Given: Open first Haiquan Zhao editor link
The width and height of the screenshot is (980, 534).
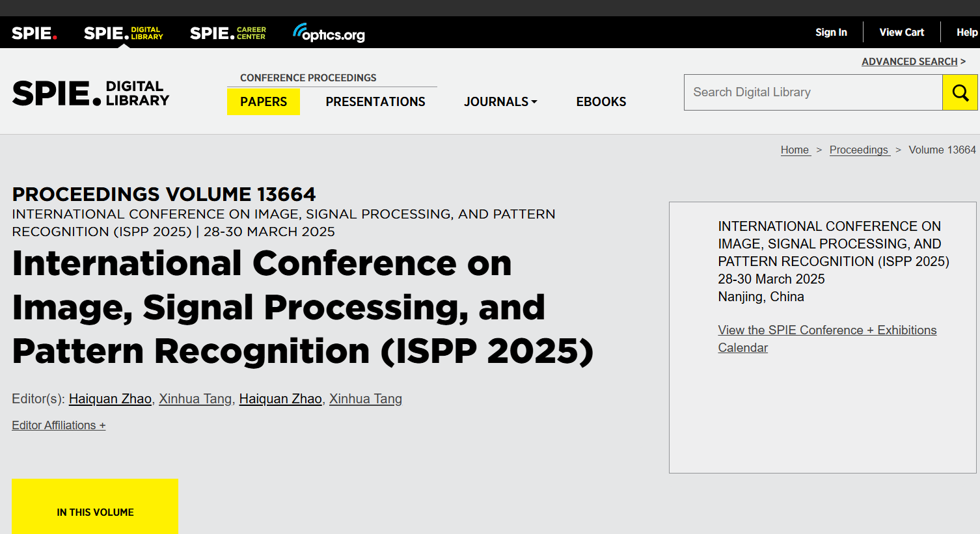Looking at the screenshot, I should click(110, 399).
